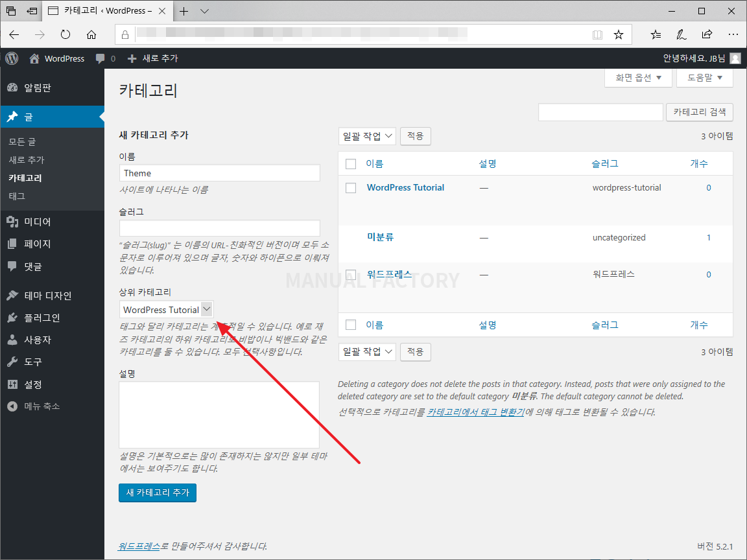Open a new browser tab with plus

[184, 11]
